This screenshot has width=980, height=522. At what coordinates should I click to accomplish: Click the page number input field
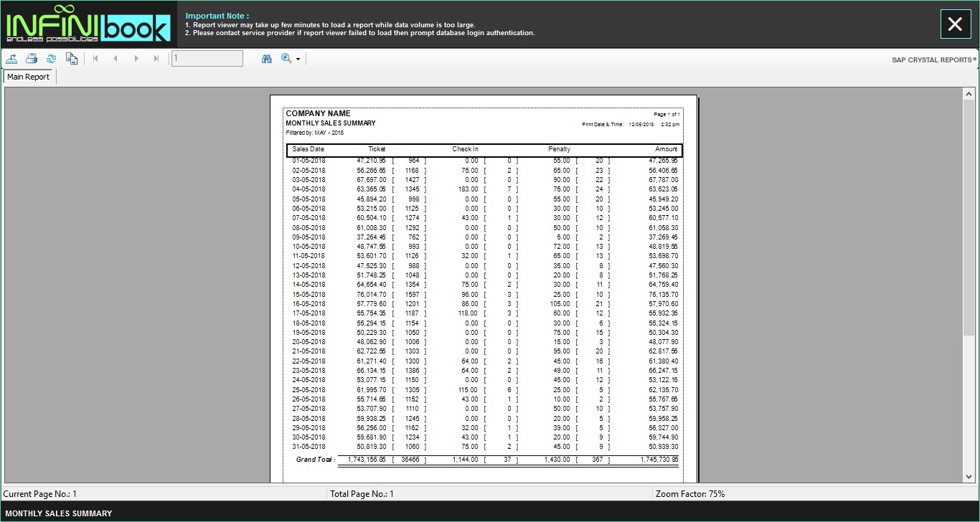tap(207, 59)
